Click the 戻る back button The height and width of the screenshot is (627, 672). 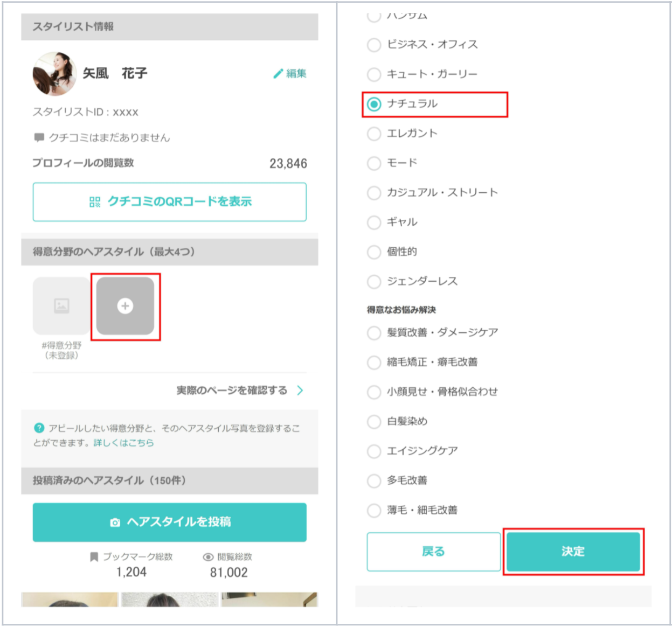coord(434,552)
